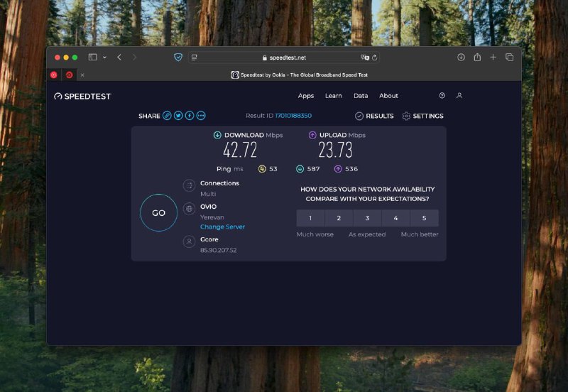Viewport: 568px width, 392px height.
Task: Click the idle ping icon showing 53
Action: click(262, 169)
